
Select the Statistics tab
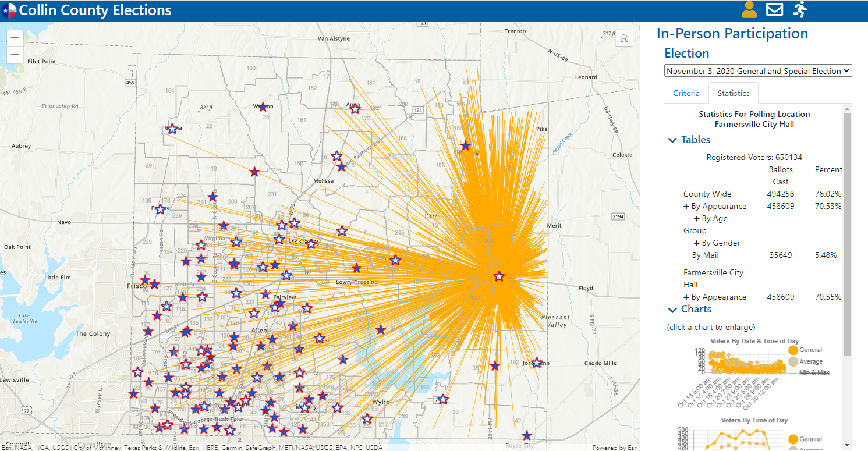(734, 93)
